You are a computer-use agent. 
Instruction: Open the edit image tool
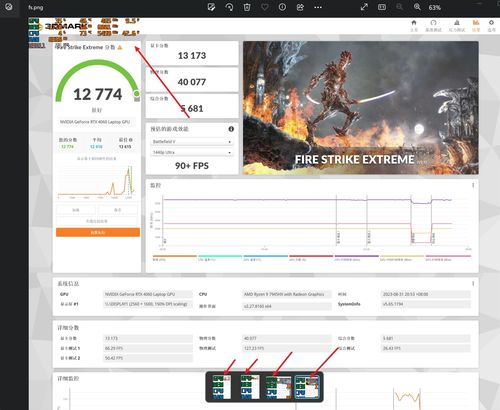coord(211,7)
